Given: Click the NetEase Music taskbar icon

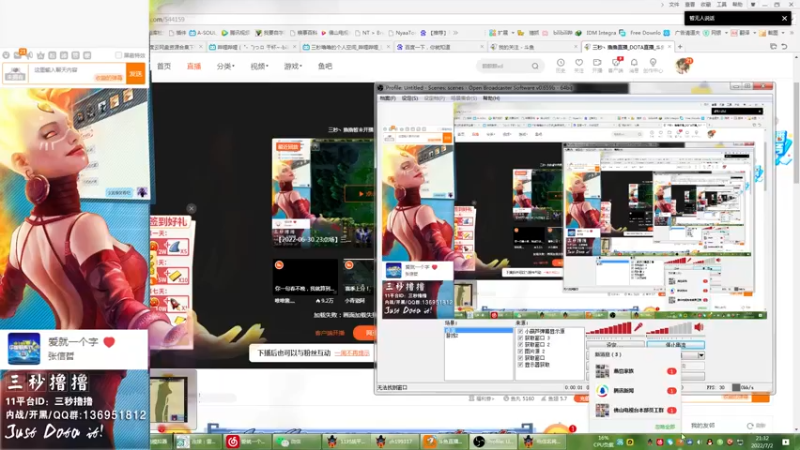Looking at the screenshot, I should click(233, 441).
